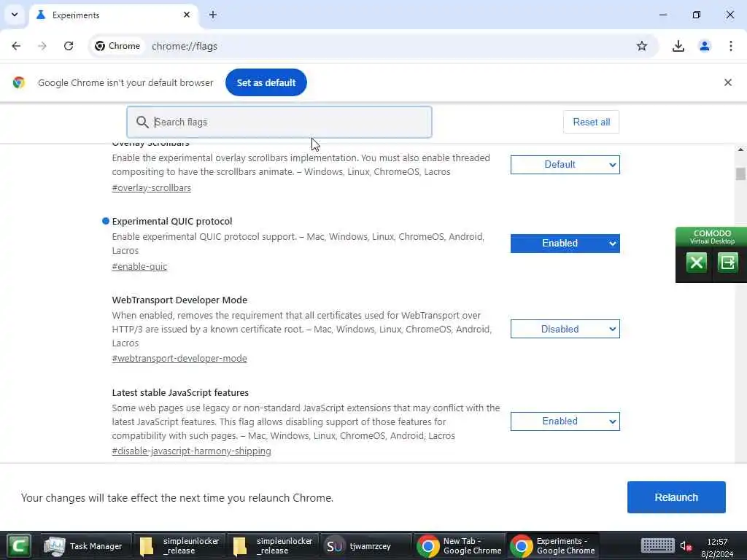Click the Relaunch button
This screenshot has height=560, width=747.
(x=676, y=497)
